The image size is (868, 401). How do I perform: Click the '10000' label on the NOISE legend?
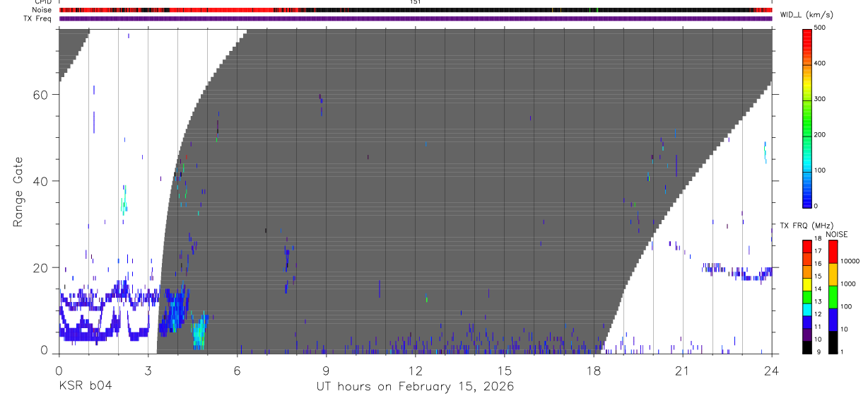851,260
